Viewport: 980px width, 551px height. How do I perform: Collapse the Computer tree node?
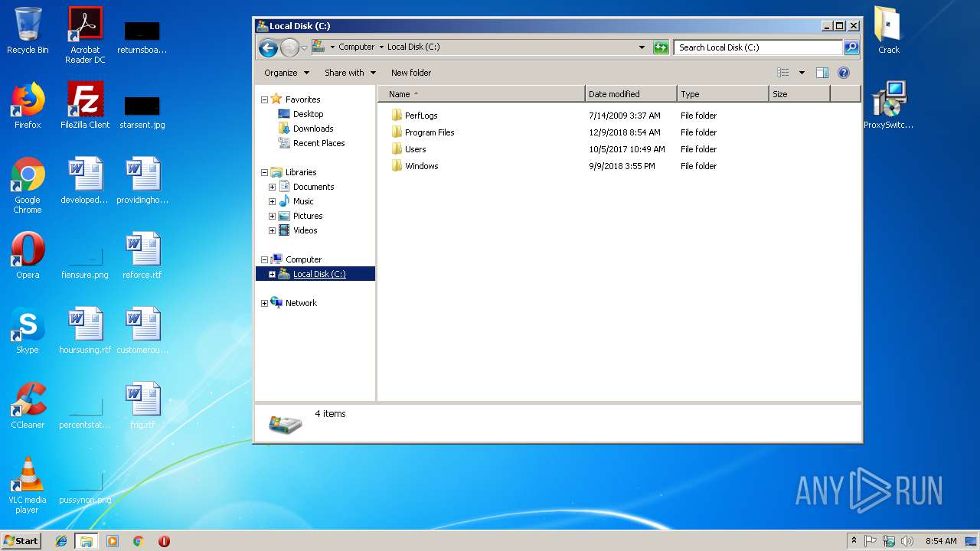point(264,259)
